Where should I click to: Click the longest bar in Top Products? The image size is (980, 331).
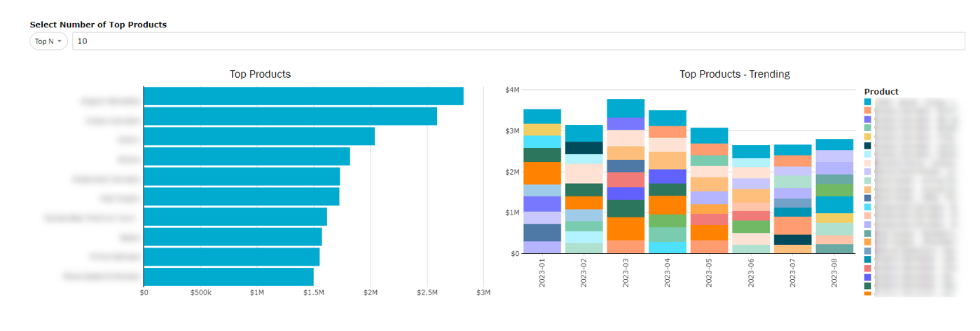click(x=303, y=96)
